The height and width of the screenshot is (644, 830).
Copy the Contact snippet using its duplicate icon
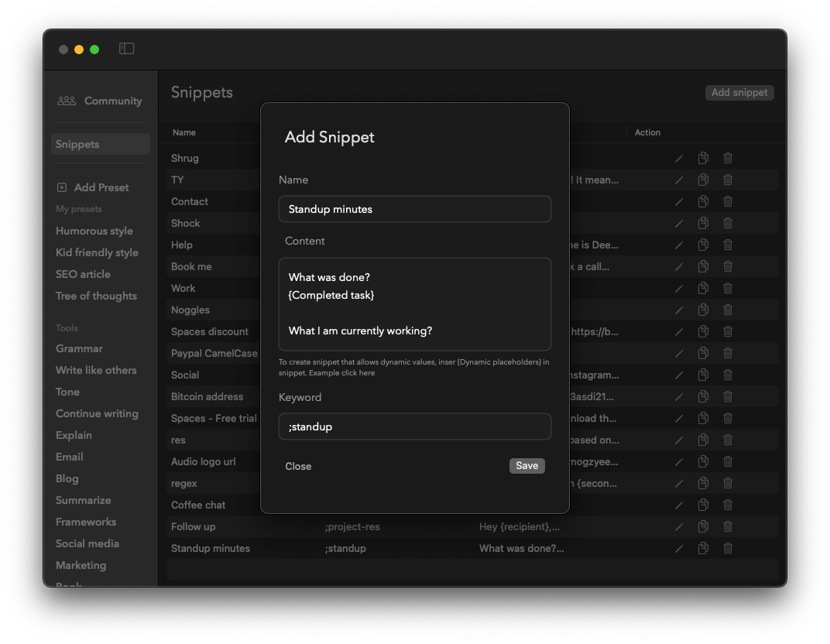(703, 201)
